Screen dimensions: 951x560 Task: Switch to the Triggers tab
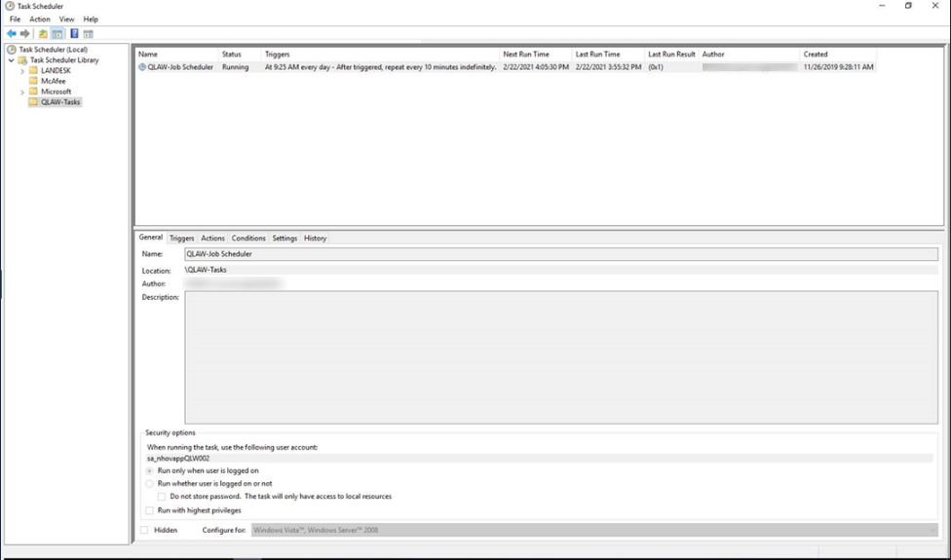tap(182, 239)
